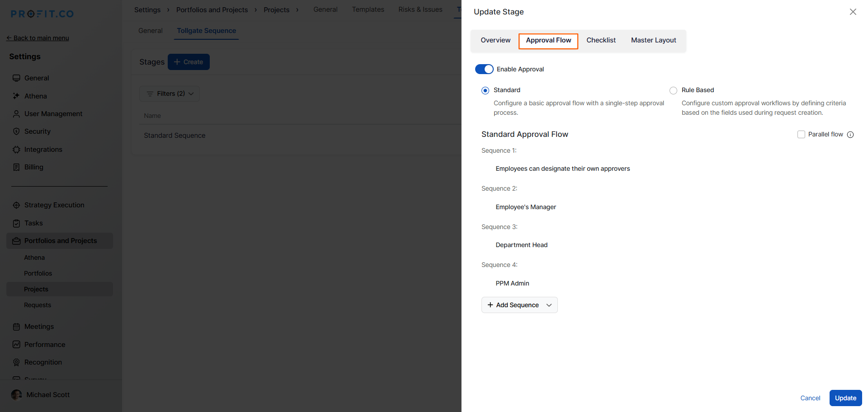
Task: Click the Cancel link
Action: point(810,398)
